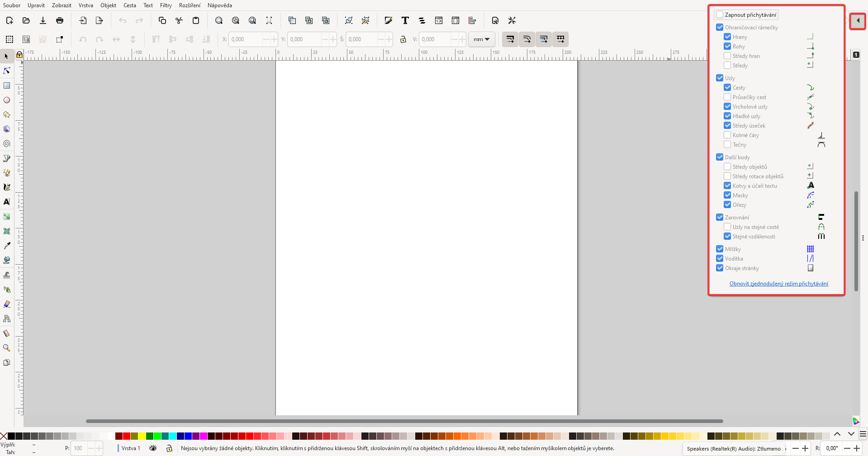
Task: Activate the Ellipse tool
Action: tap(7, 100)
